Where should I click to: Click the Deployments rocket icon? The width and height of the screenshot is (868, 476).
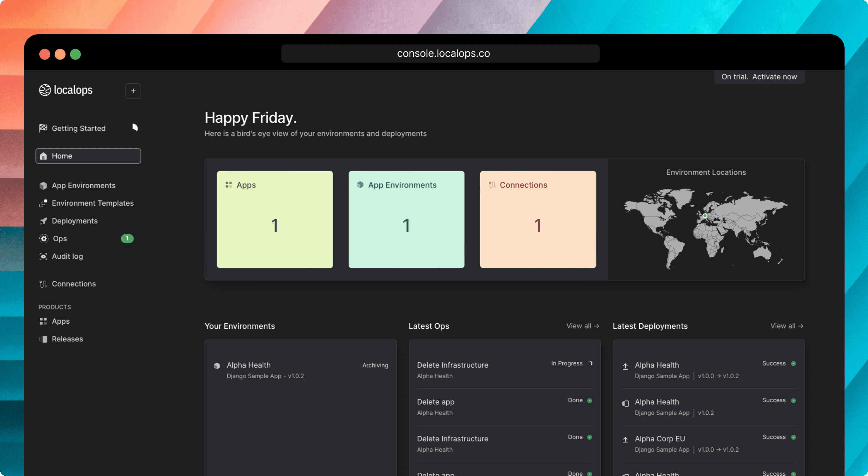pyautogui.click(x=43, y=221)
